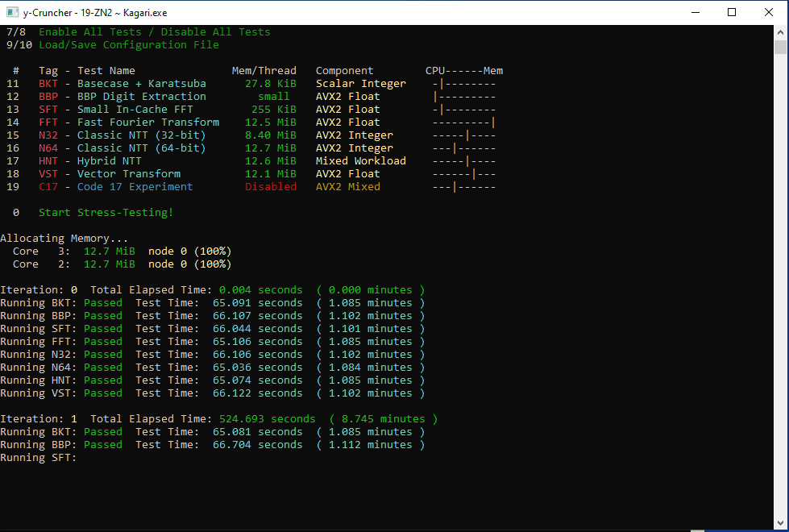Click the '255 KiB' memory value

pos(274,109)
